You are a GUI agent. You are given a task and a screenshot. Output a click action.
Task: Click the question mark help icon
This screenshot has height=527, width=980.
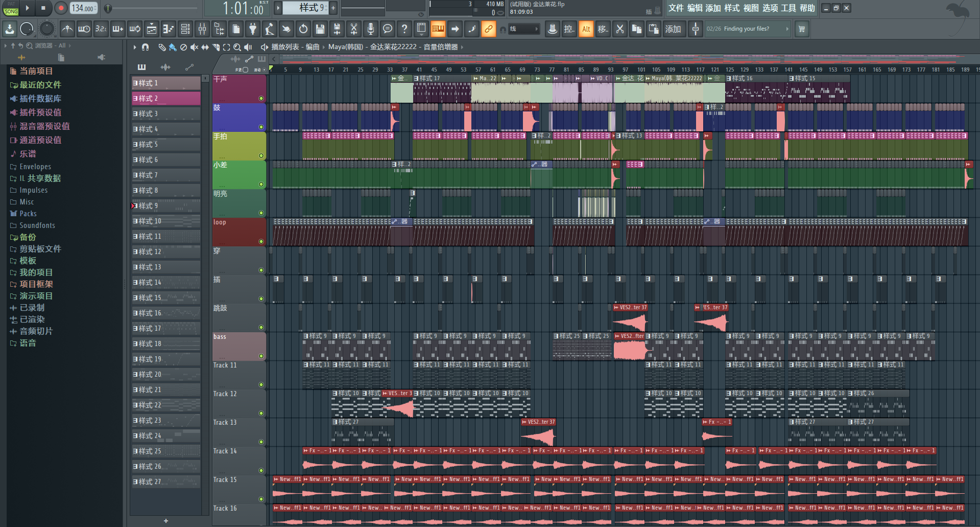click(404, 29)
